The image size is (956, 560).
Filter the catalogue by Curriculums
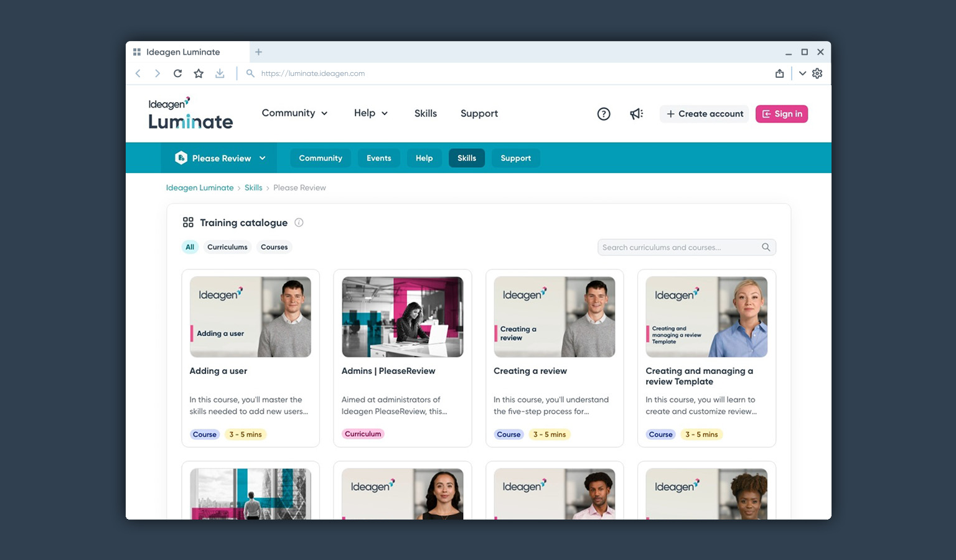pyautogui.click(x=227, y=247)
